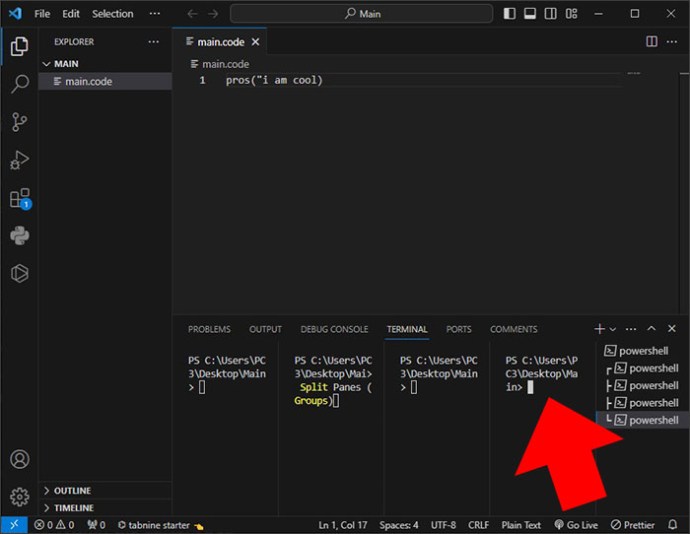Image resolution: width=690 pixels, height=534 pixels.
Task: Click the command center search box Main
Action: click(x=361, y=14)
